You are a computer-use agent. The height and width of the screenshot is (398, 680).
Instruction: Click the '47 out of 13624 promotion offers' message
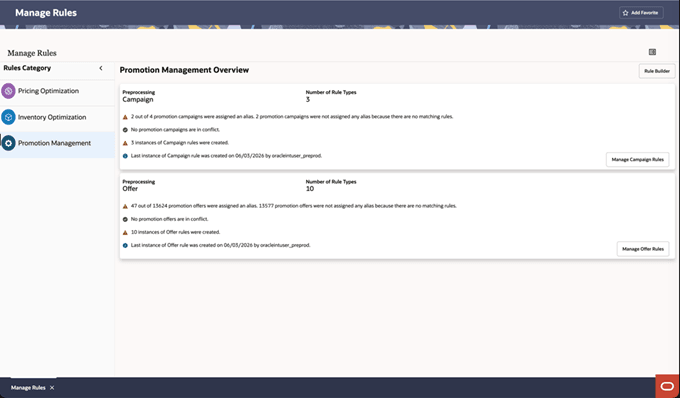click(x=294, y=206)
